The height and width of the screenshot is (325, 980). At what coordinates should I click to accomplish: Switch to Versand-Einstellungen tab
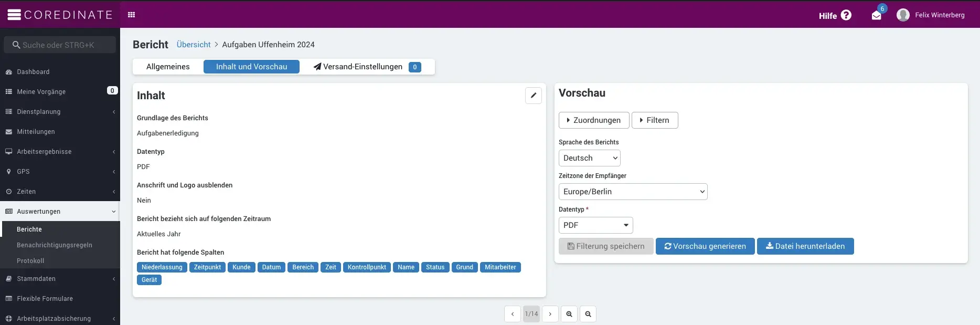coord(367,67)
